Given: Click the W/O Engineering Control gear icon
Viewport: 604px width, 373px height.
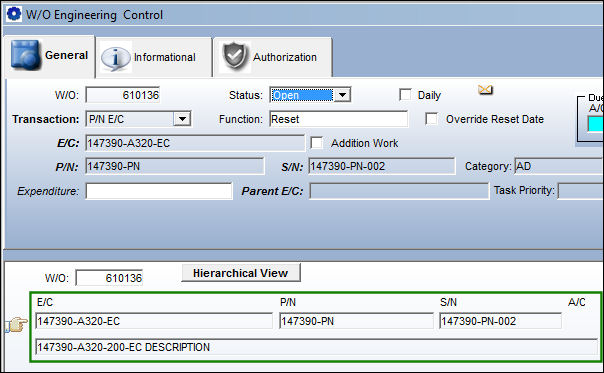Looking at the screenshot, I should pos(14,14).
